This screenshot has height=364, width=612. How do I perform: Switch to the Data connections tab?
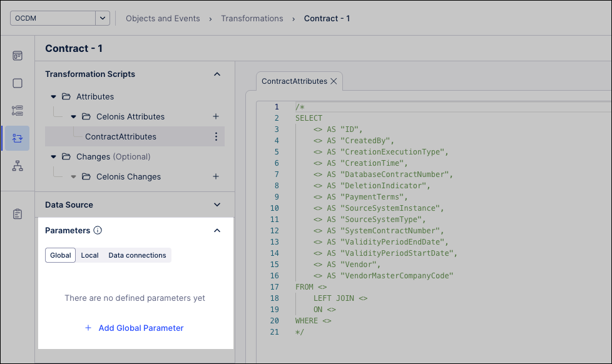pos(137,255)
